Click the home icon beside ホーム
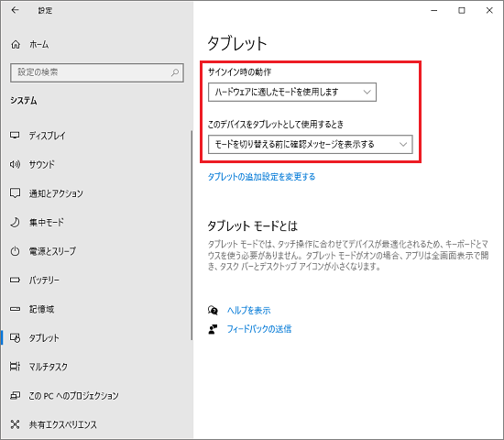This screenshot has width=504, height=440. [x=16, y=44]
